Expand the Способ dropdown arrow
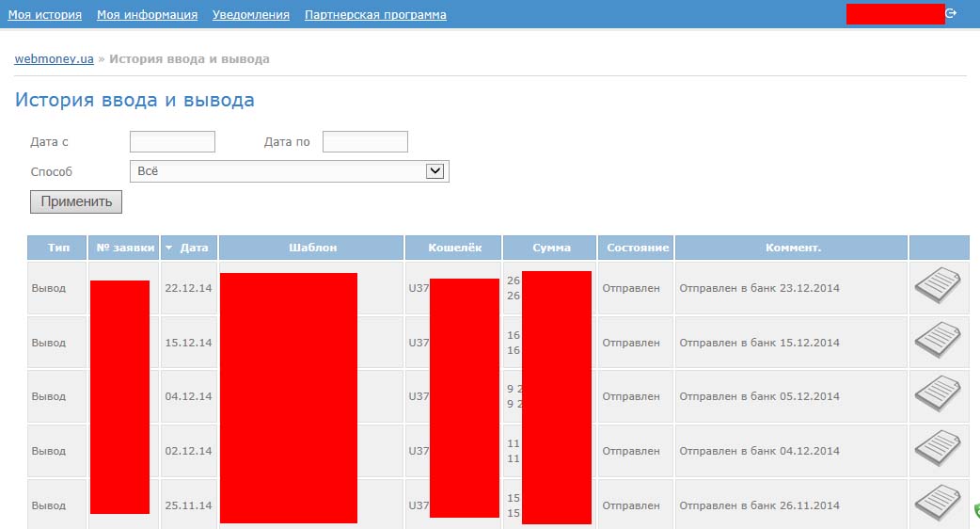This screenshot has width=980, height=529. click(435, 171)
